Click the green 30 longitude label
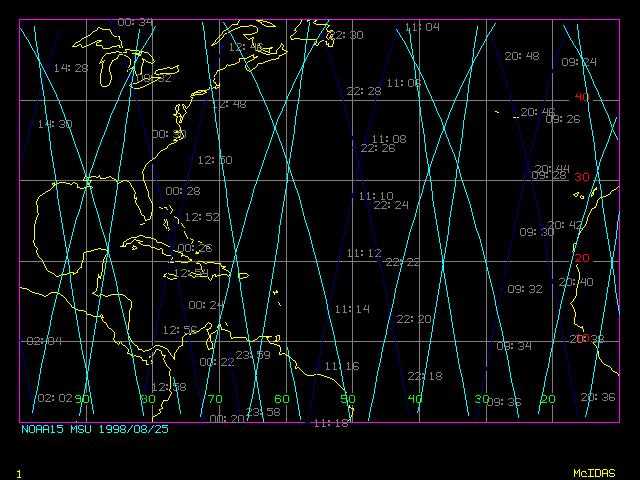This screenshot has width=640, height=480. (482, 399)
